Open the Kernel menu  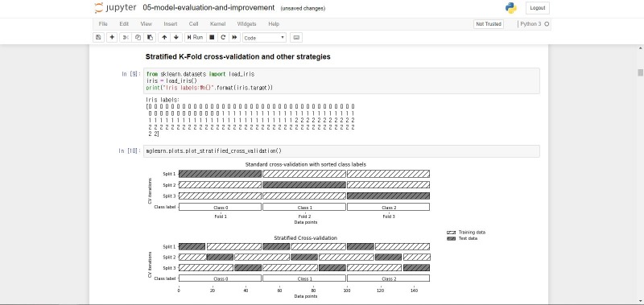pos(217,24)
